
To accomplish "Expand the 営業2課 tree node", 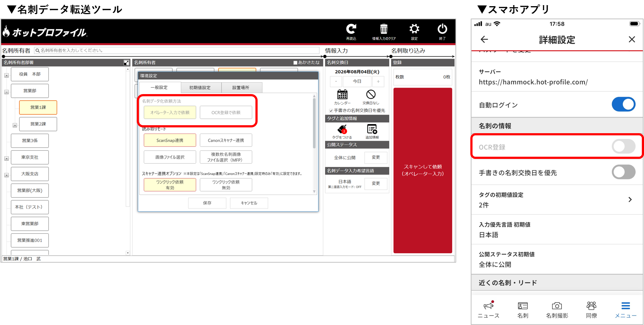I will [x=15, y=125].
